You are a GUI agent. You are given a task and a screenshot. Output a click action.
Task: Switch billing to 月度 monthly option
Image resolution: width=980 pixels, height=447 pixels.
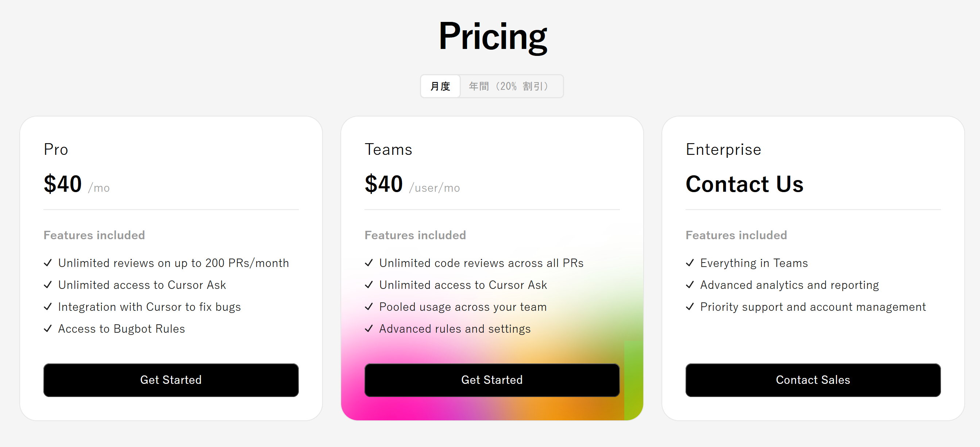440,87
